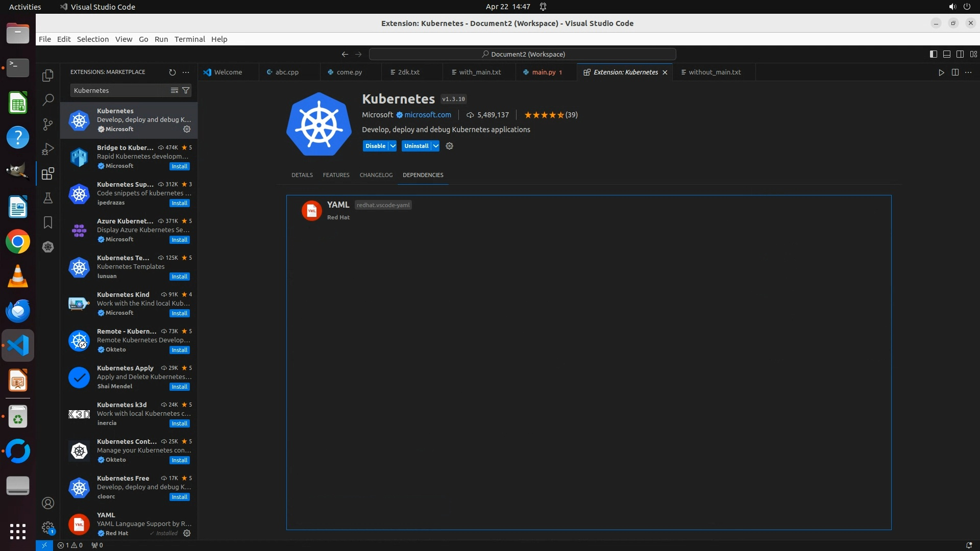The image size is (980, 551).
Task: Open the Terminal menu
Action: (x=189, y=39)
